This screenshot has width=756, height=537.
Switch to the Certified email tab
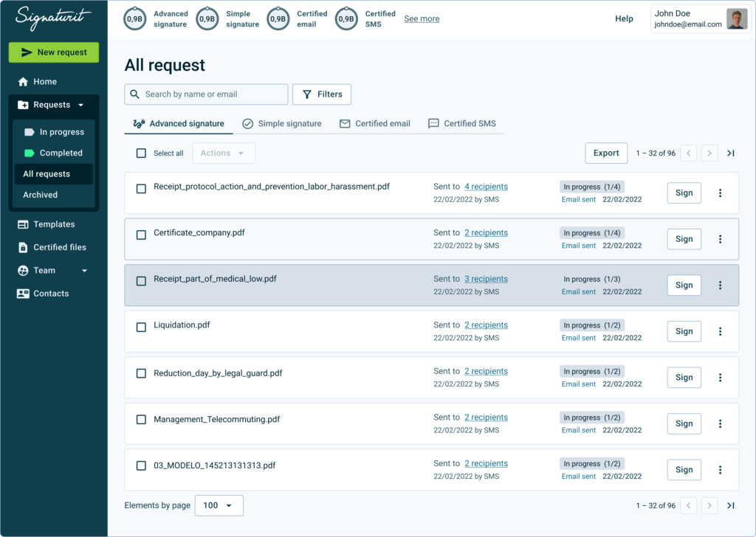tap(374, 124)
